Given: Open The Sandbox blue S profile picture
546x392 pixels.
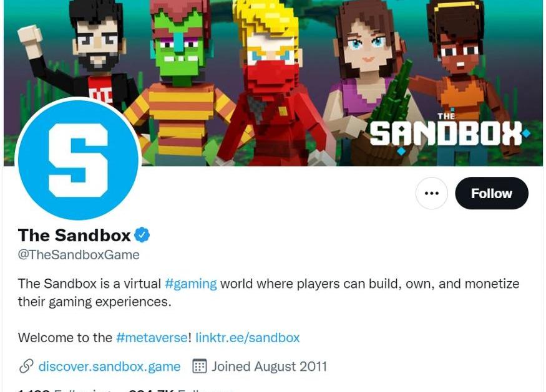Looking at the screenshot, I should pyautogui.click(x=79, y=160).
